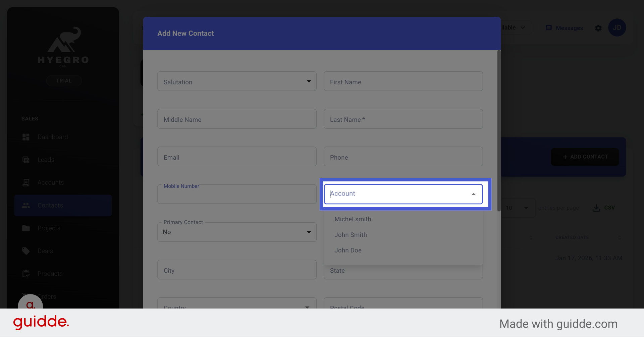Image resolution: width=644 pixels, height=337 pixels.
Task: Open the settings gear icon
Action: tap(598, 28)
